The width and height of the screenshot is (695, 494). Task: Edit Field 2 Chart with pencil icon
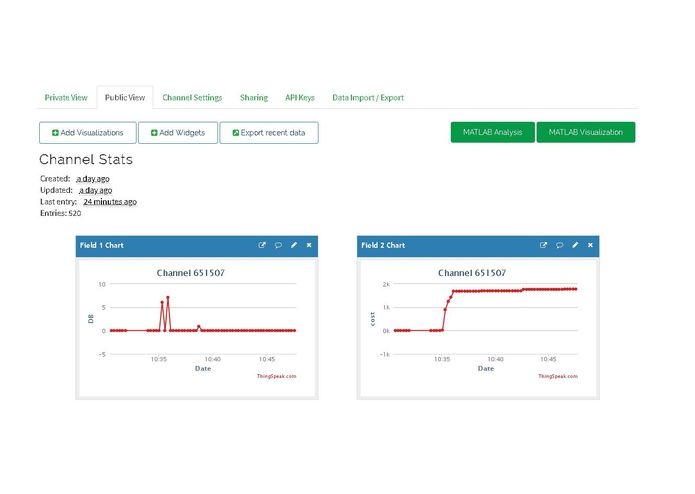point(575,245)
